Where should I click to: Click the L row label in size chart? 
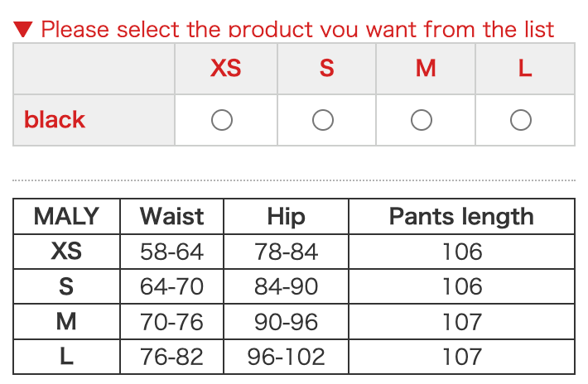(66, 357)
